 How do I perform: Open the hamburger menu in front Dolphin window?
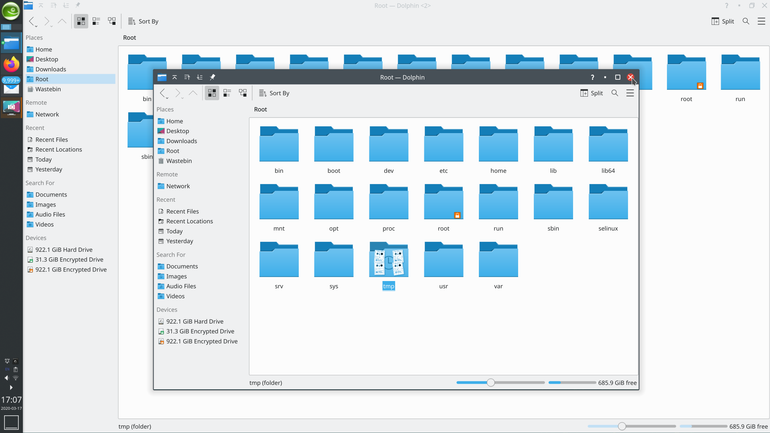(x=630, y=93)
